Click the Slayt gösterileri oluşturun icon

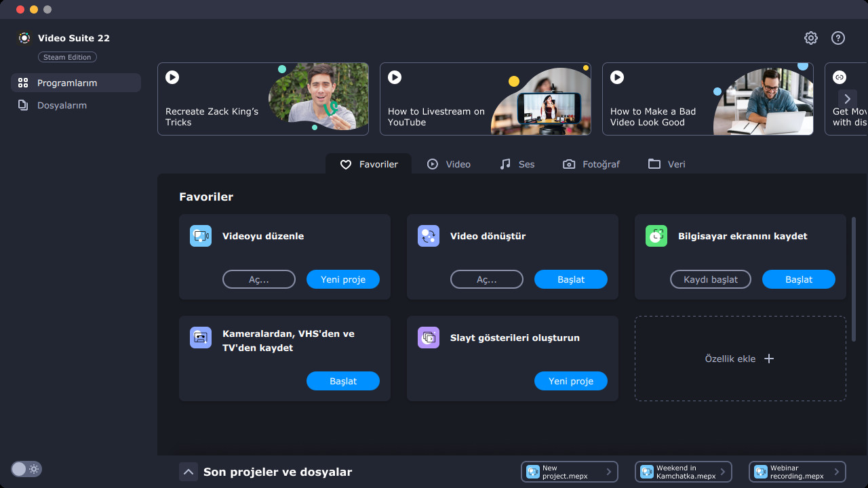[429, 338]
